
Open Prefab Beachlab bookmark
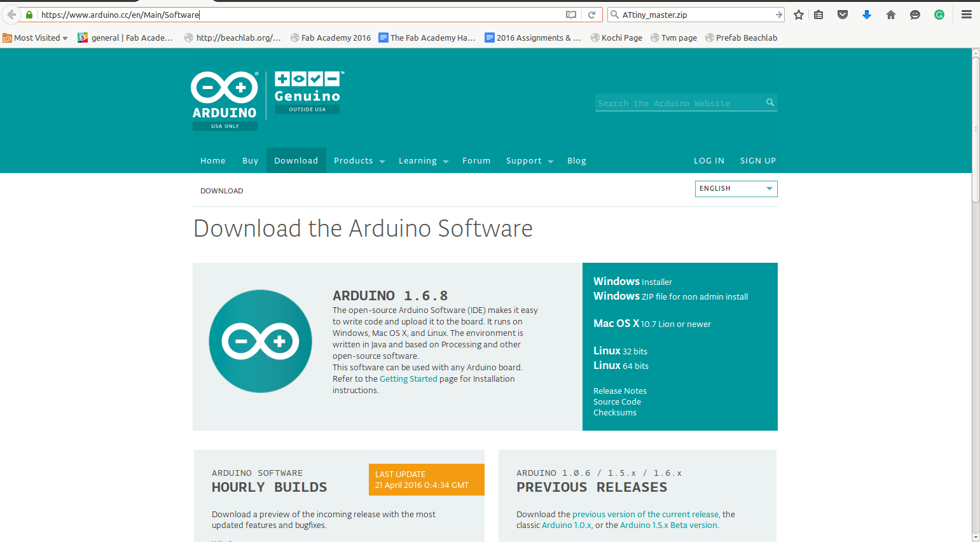742,38
